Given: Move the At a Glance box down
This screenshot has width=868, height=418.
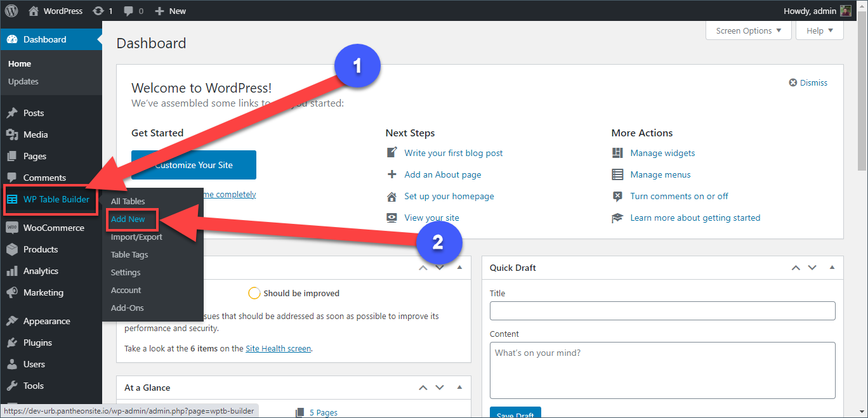Looking at the screenshot, I should click(440, 388).
